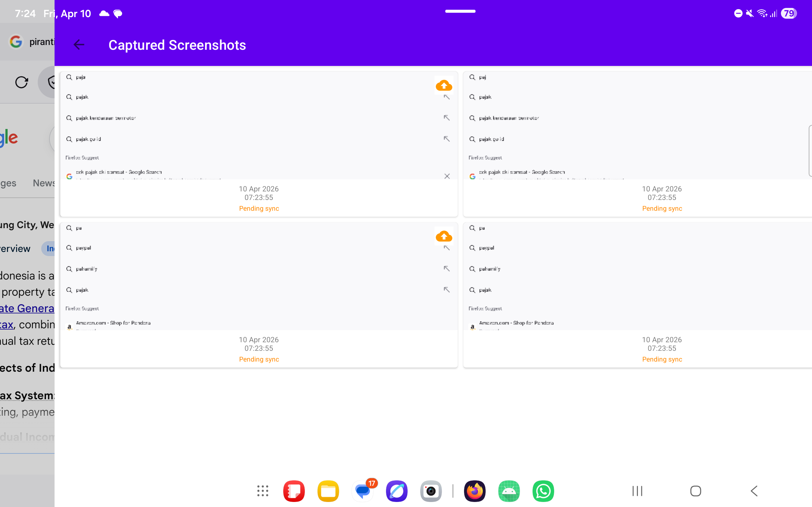Open the Camera app from the taskbar

point(431,491)
